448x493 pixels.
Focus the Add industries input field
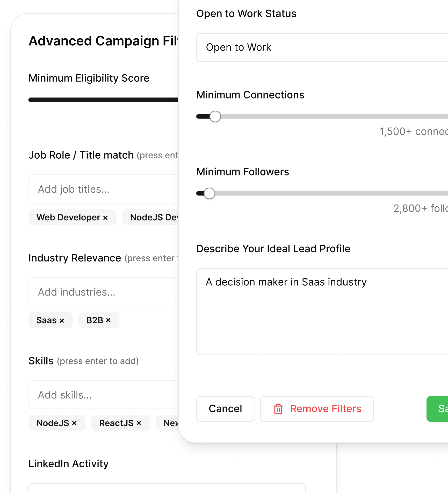[x=104, y=292]
